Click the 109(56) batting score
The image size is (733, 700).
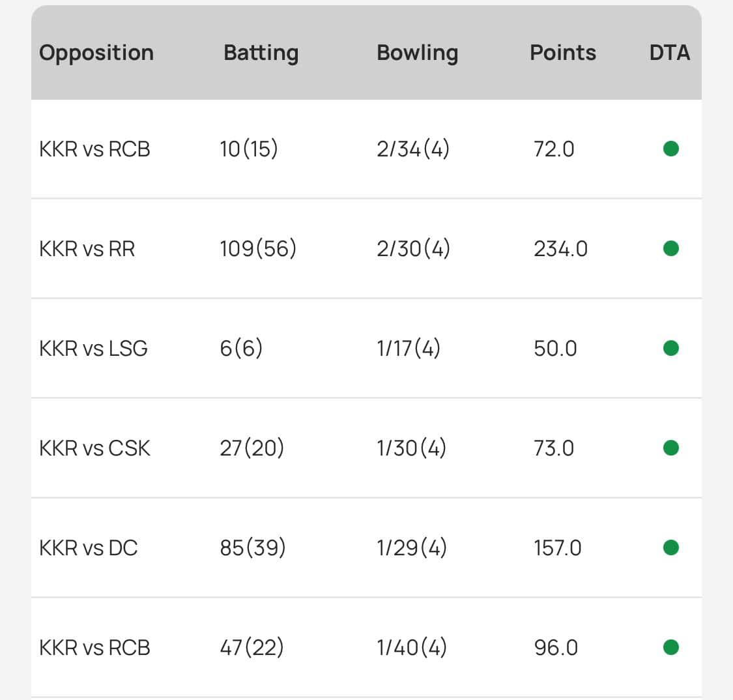pyautogui.click(x=258, y=249)
